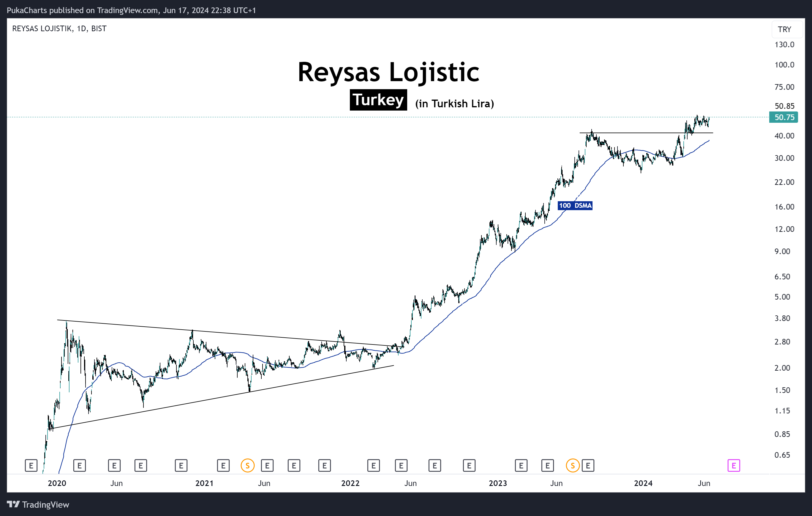Click the black Turkey label box
The width and height of the screenshot is (812, 516).
click(x=378, y=100)
